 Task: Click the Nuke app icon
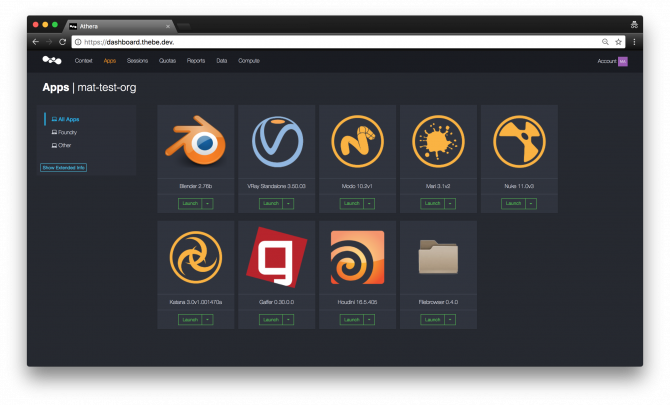(x=519, y=141)
